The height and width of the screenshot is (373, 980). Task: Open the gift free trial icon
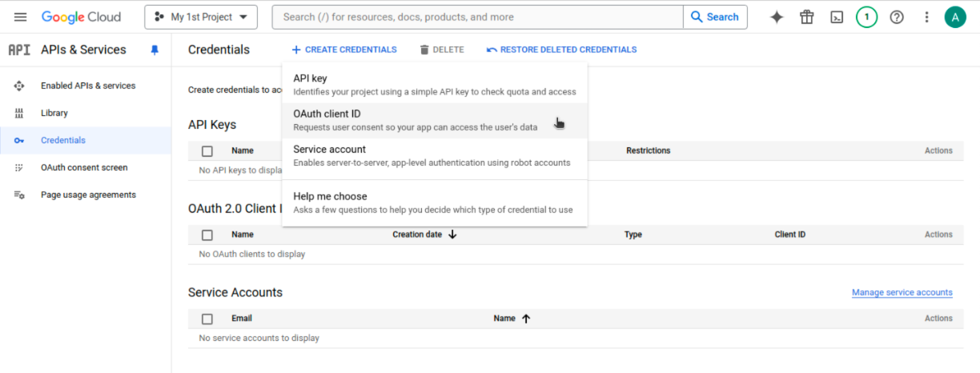(x=806, y=17)
